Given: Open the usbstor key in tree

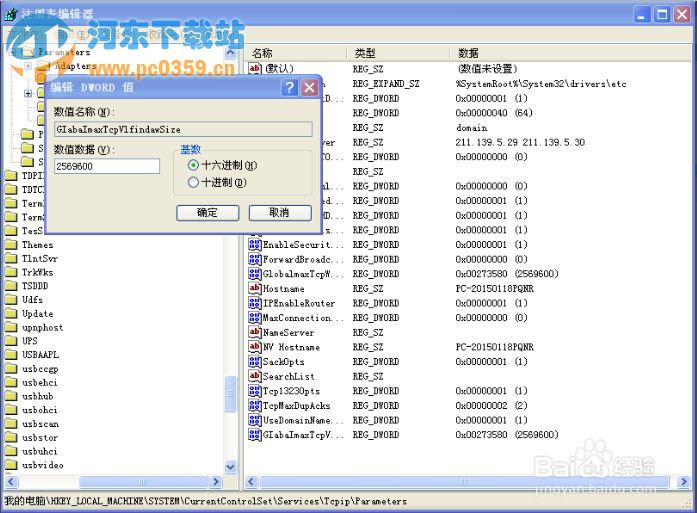Looking at the screenshot, I should pyautogui.click(x=40, y=437).
